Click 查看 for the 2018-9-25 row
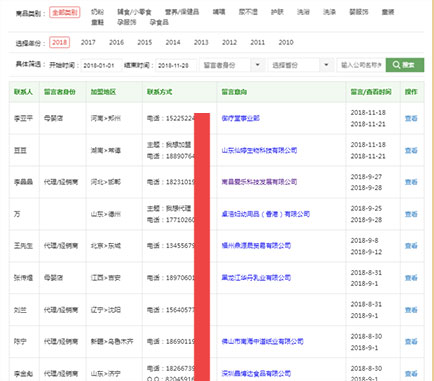Screen dimensions: 434x381 click(x=411, y=214)
